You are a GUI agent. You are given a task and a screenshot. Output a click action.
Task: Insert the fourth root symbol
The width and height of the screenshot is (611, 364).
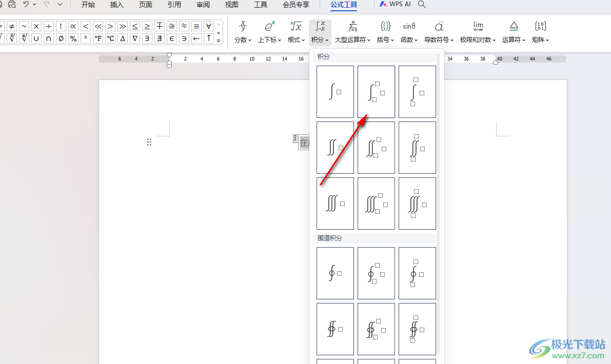pyautogui.click(x=24, y=38)
